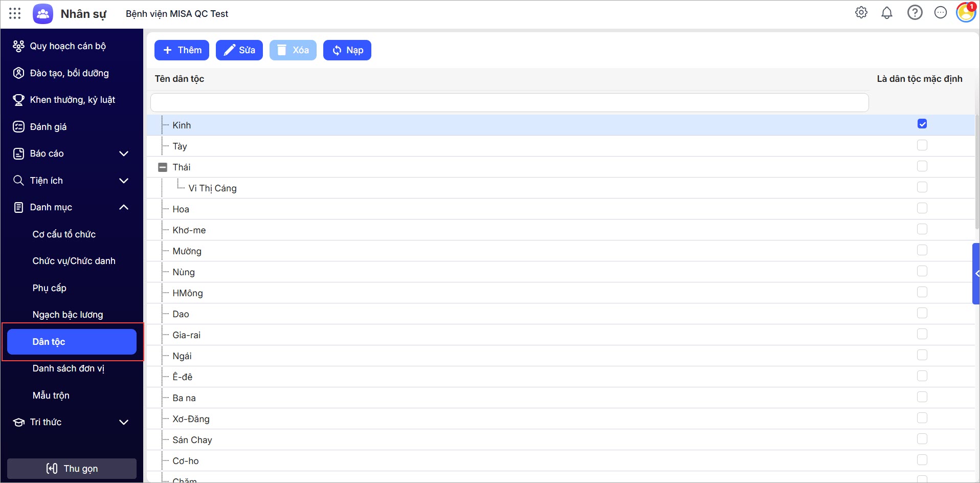This screenshot has height=483, width=980.
Task: Click Là dân tộc mặc định column header
Action: 920,79
